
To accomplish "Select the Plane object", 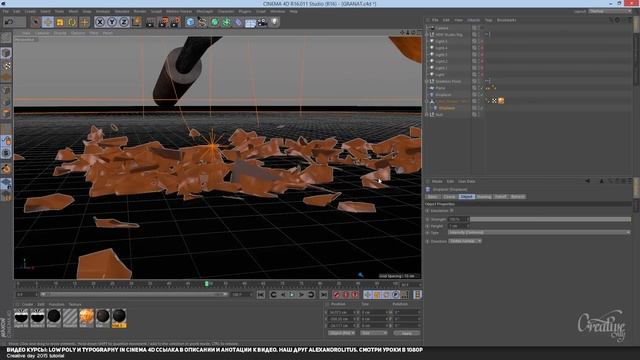I will point(440,88).
